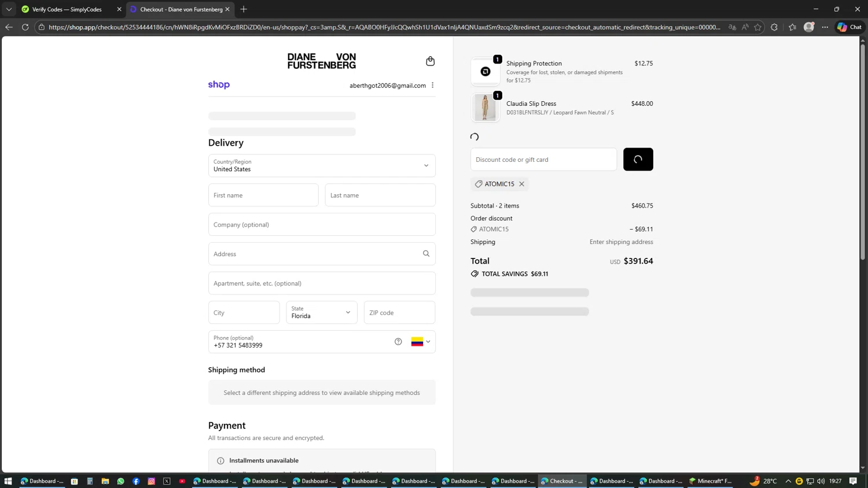The width and height of the screenshot is (868, 488).
Task: Add this page to favorites star
Action: coord(757,27)
